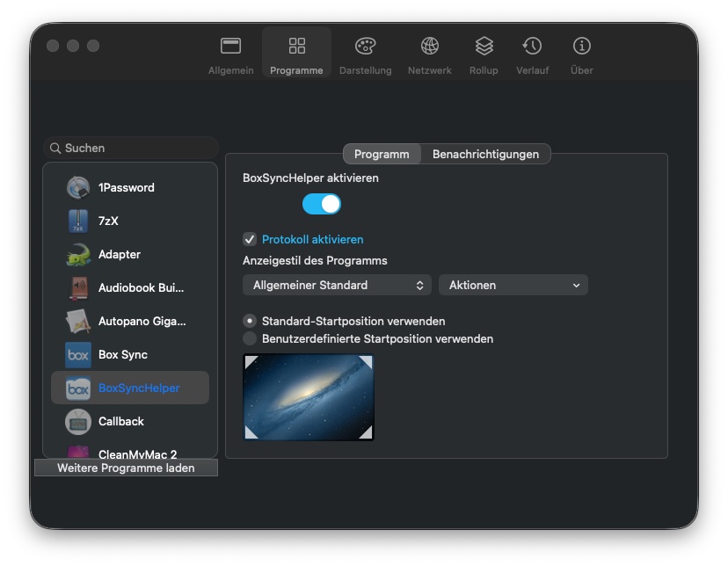Close the preferences window
Viewport: 728px width, 566px height.
pyautogui.click(x=53, y=46)
